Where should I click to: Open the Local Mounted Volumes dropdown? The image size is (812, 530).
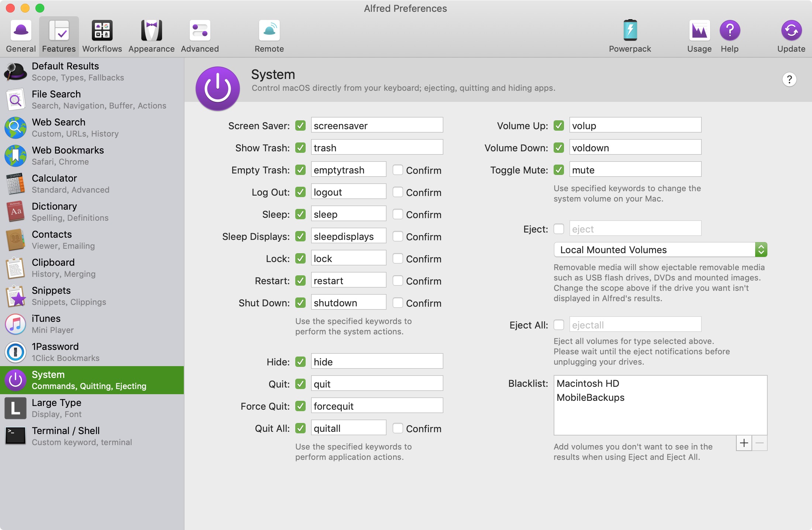[x=660, y=250]
